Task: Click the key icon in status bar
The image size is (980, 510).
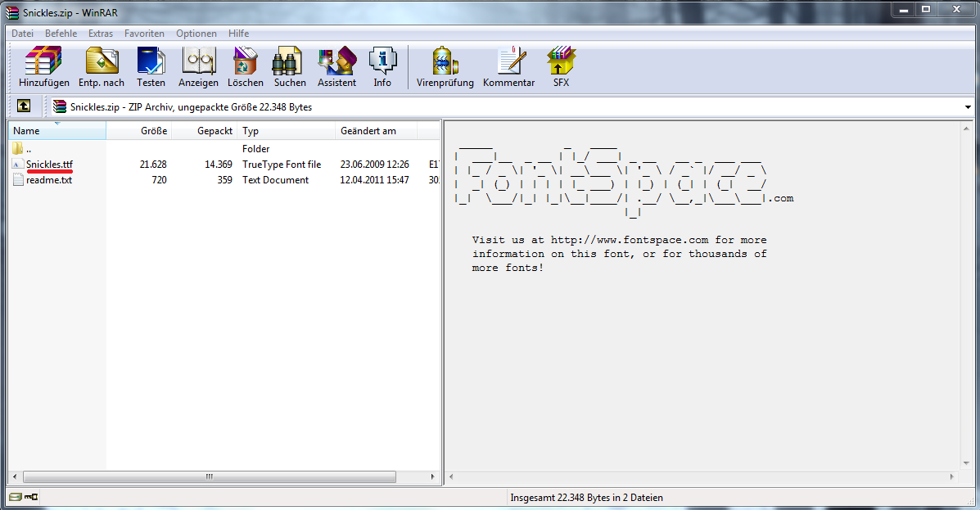Action: click(x=31, y=497)
